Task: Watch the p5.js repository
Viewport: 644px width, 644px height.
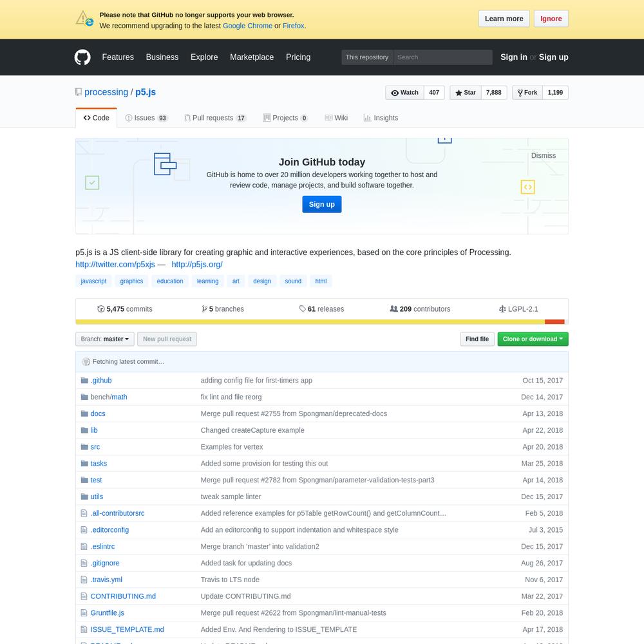Action: point(404,93)
